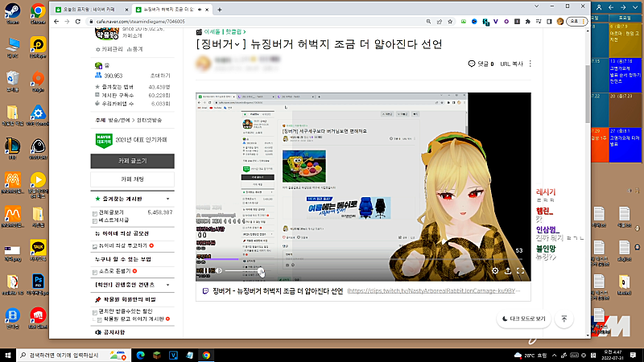This screenshot has width=644, height=362.
Task: Open post more-options kebab menu
Action: click(x=530, y=64)
